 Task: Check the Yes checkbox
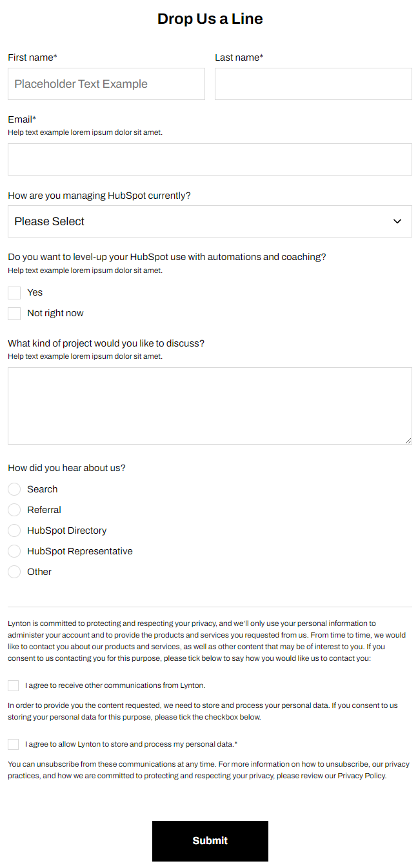tap(14, 293)
